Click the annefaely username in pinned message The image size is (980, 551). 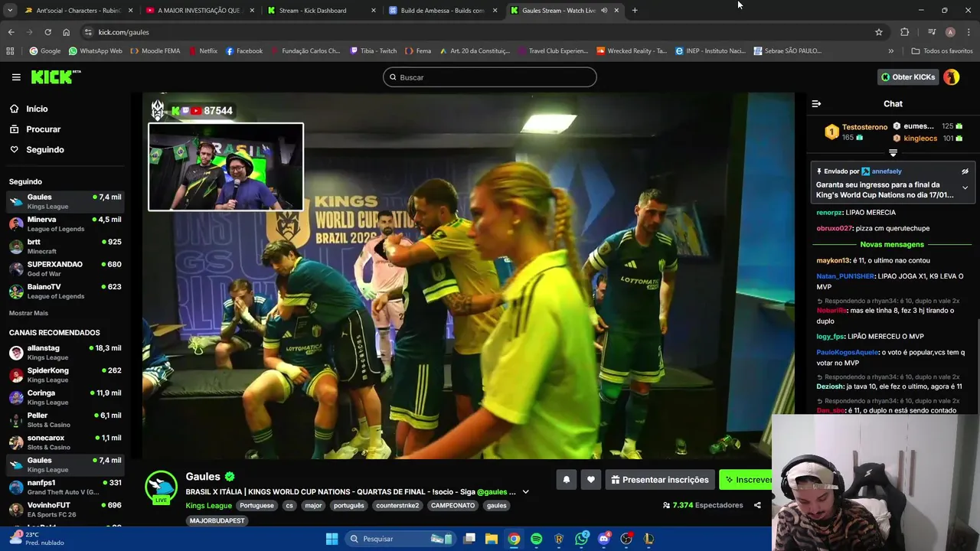click(x=887, y=171)
